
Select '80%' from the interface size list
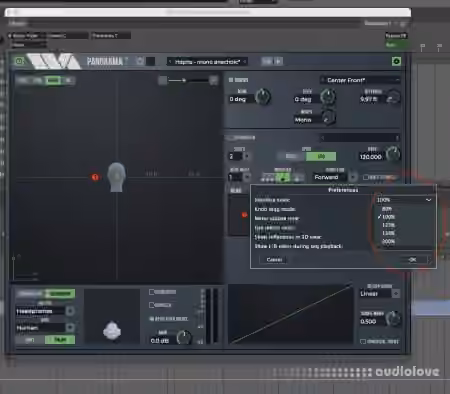tap(387, 209)
